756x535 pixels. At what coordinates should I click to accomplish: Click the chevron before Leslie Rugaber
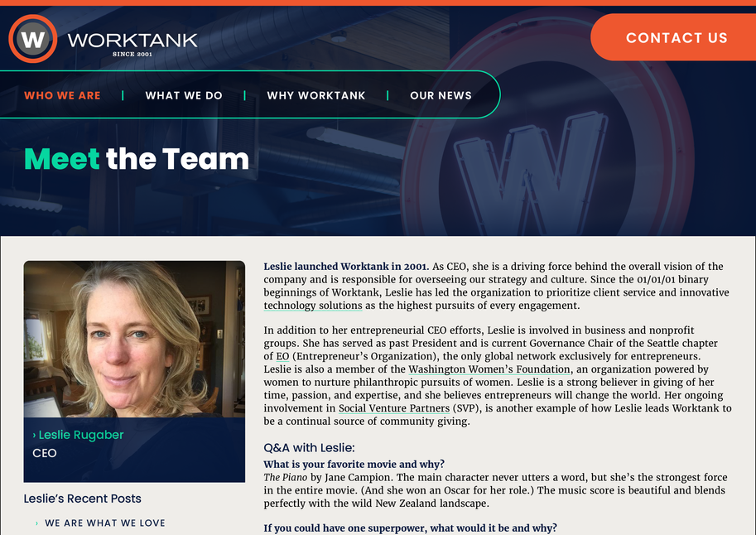pos(34,435)
